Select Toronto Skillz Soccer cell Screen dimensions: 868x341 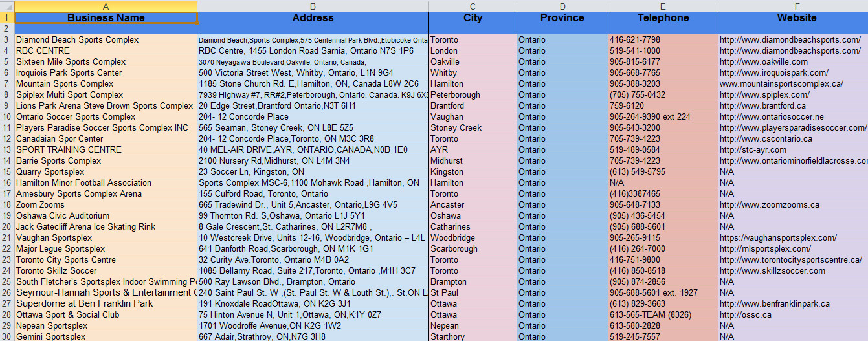pos(106,271)
